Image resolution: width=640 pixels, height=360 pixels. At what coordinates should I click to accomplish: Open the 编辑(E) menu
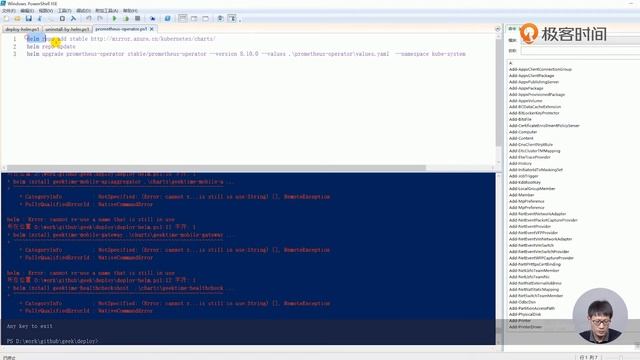pos(27,11)
